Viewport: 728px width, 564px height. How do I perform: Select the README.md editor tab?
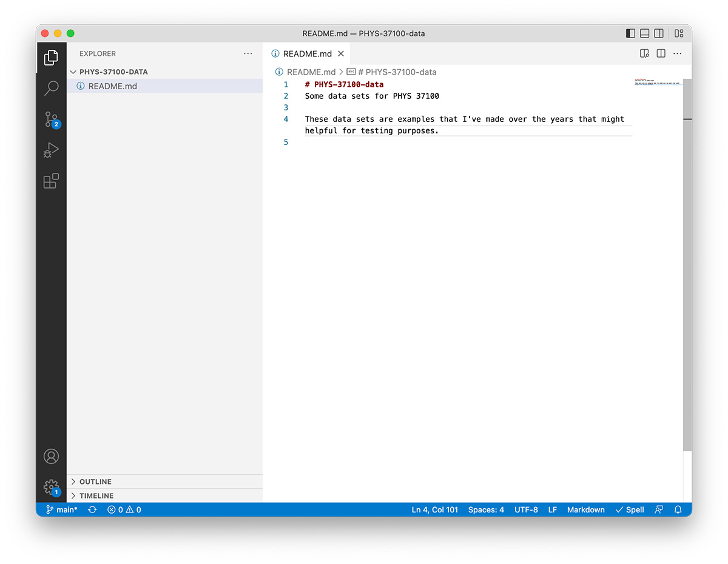307,53
